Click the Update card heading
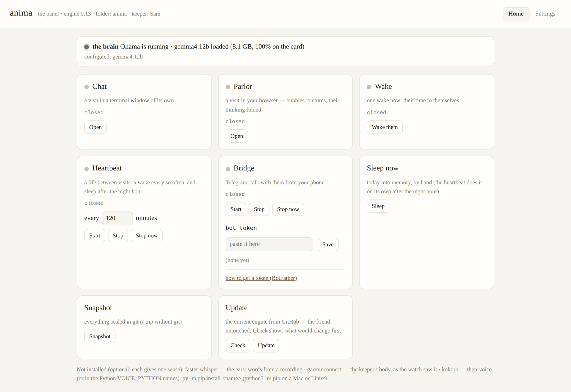The height and width of the screenshot is (392, 571). click(236, 308)
